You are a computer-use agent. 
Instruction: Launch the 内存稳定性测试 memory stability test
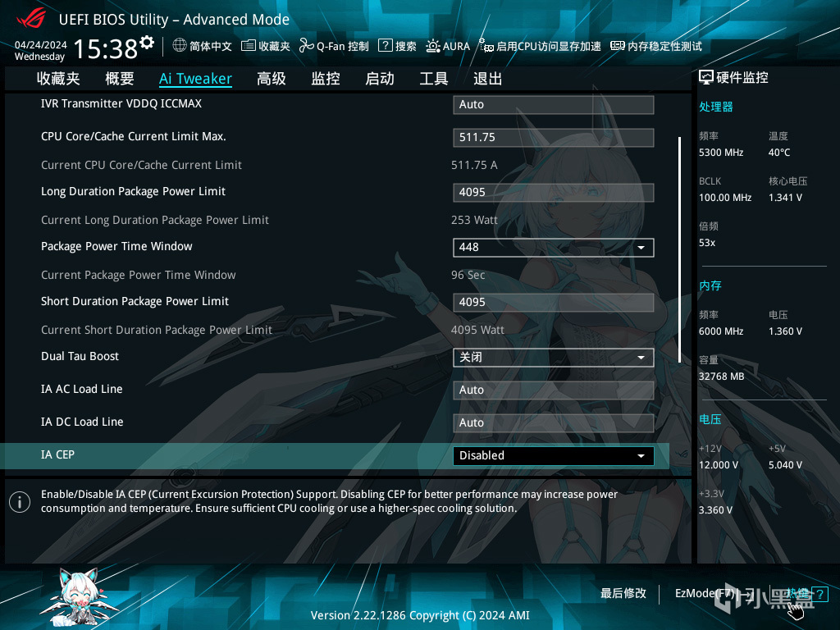click(x=660, y=46)
